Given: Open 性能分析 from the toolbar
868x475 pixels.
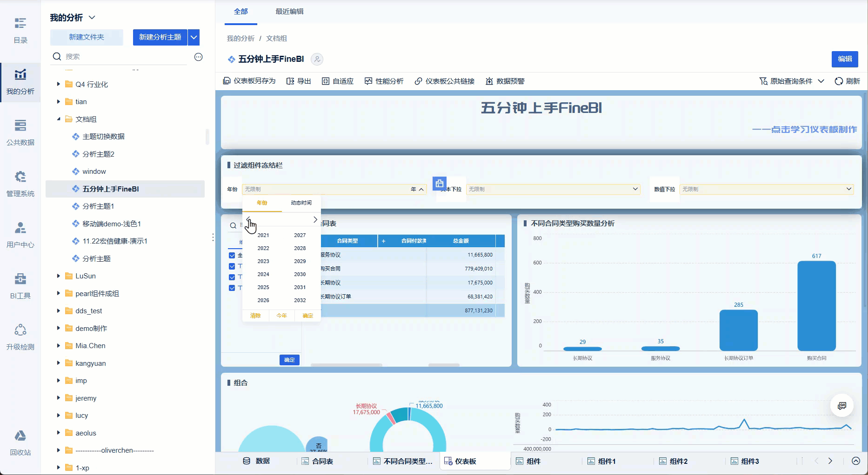Looking at the screenshot, I should [x=384, y=81].
